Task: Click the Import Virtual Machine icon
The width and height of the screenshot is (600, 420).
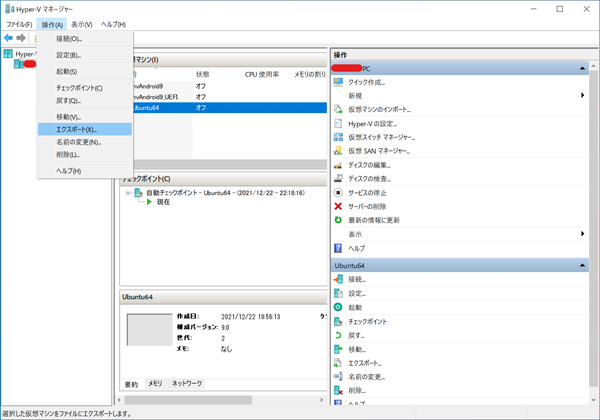Action: pyautogui.click(x=338, y=109)
